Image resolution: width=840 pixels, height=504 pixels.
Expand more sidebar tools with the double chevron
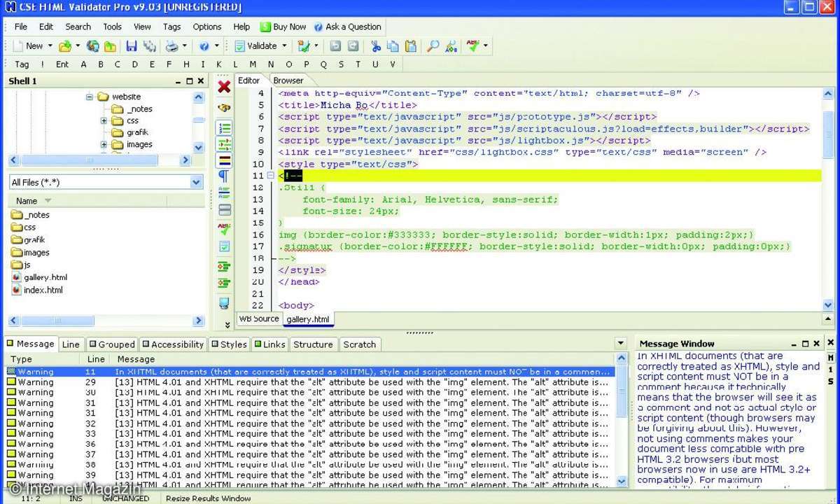[227, 325]
